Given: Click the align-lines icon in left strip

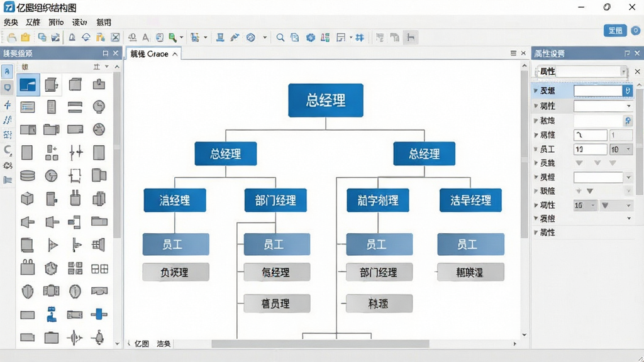Looking at the screenshot, I should click(8, 180).
